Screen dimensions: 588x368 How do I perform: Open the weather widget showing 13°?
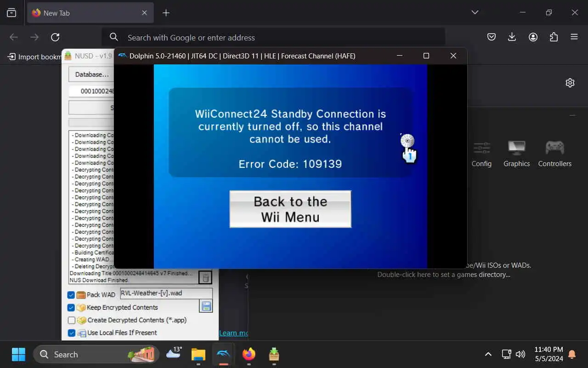click(x=174, y=353)
